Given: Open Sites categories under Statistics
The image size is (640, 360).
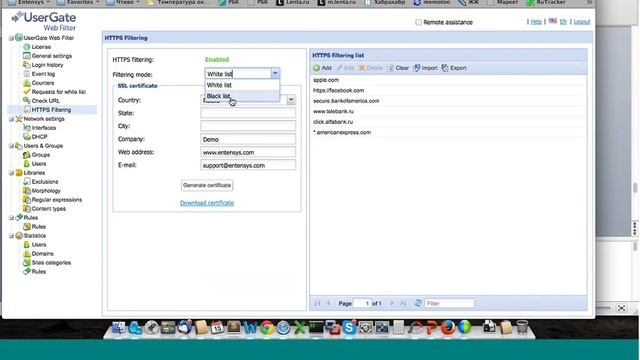Looking at the screenshot, I should pyautogui.click(x=51, y=262).
